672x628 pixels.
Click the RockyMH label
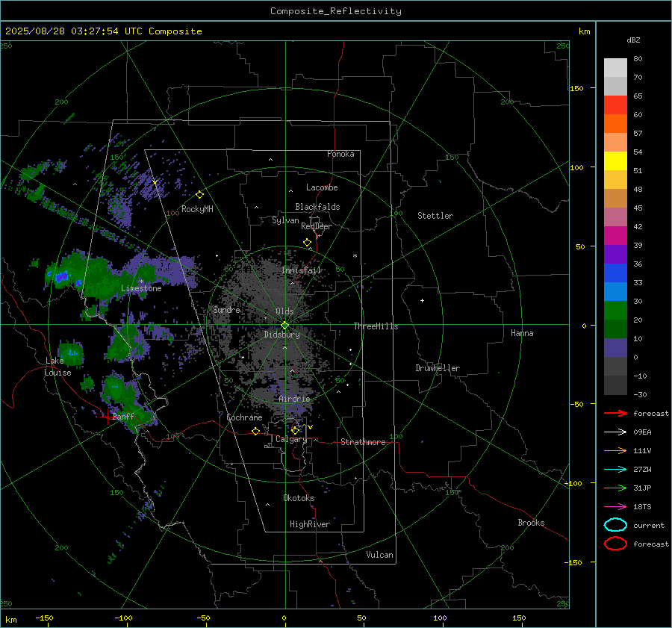(197, 209)
